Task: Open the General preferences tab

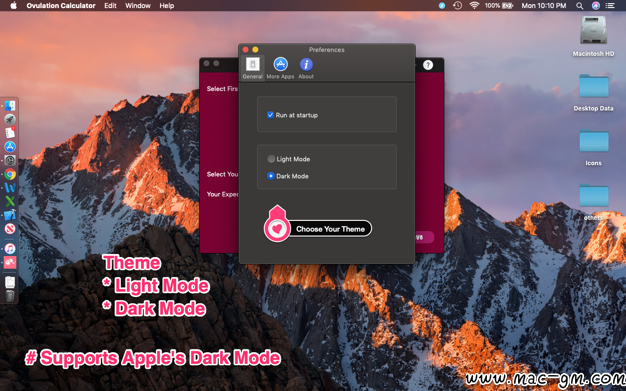Action: click(252, 68)
